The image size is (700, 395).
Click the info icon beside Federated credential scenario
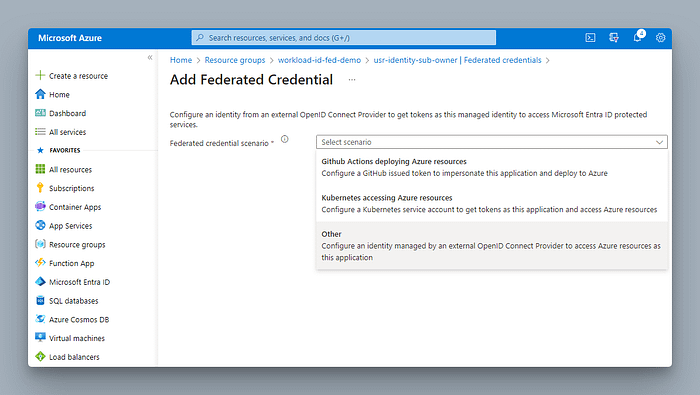click(284, 139)
